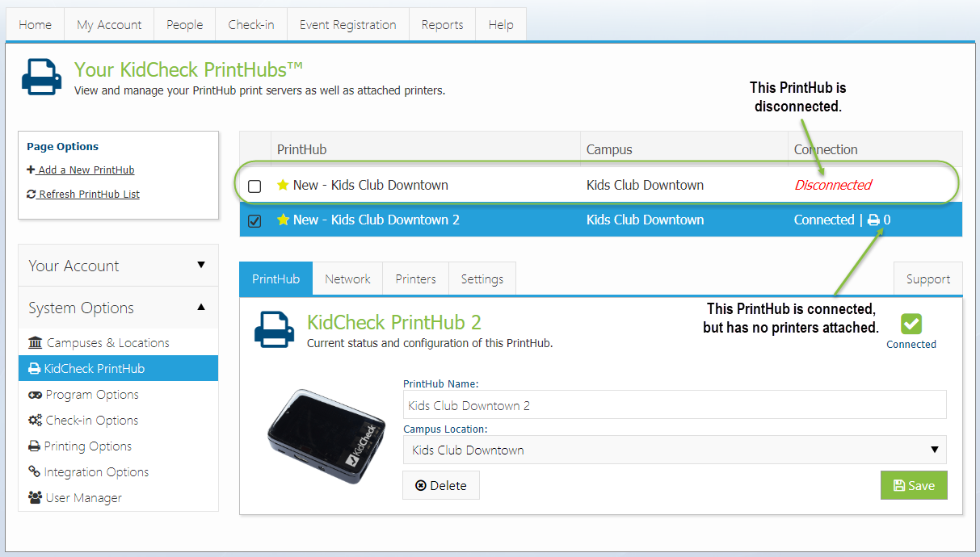Open the Home tab

[x=36, y=24]
